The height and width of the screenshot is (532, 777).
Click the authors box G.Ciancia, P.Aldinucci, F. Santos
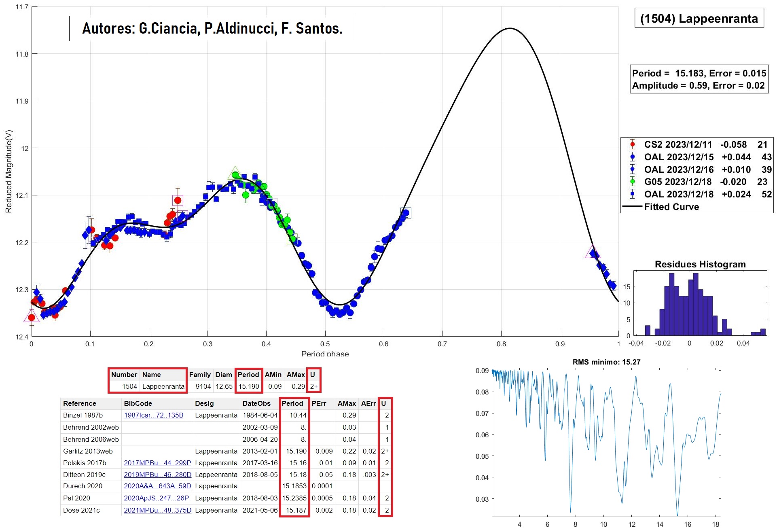212,28
